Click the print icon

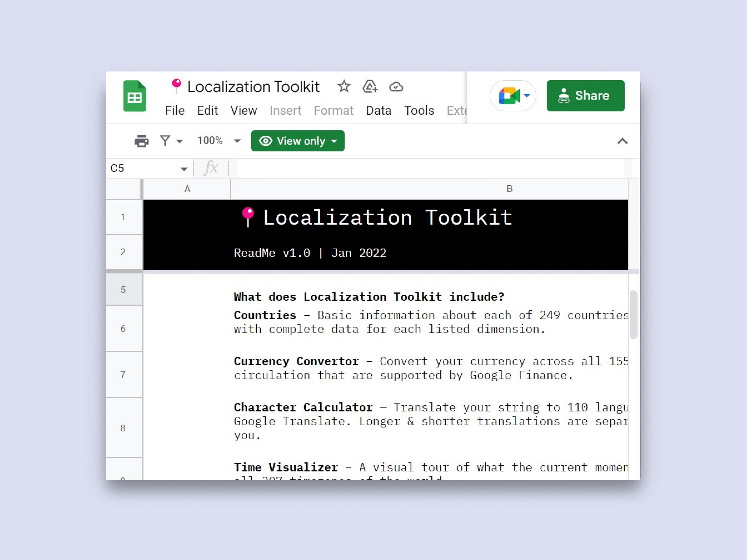pos(141,141)
